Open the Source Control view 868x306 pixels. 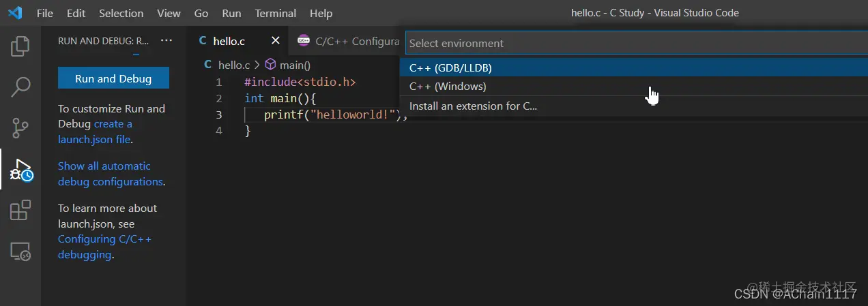[20, 127]
